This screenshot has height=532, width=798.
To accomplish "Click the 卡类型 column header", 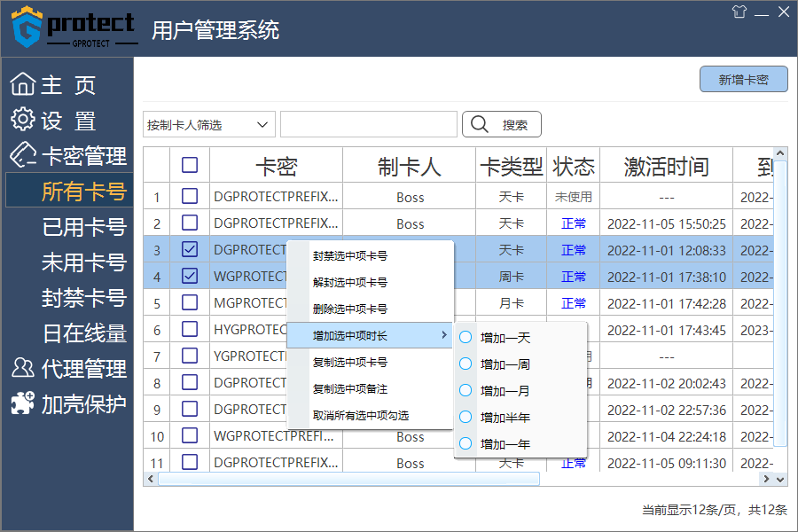I will pos(512,166).
